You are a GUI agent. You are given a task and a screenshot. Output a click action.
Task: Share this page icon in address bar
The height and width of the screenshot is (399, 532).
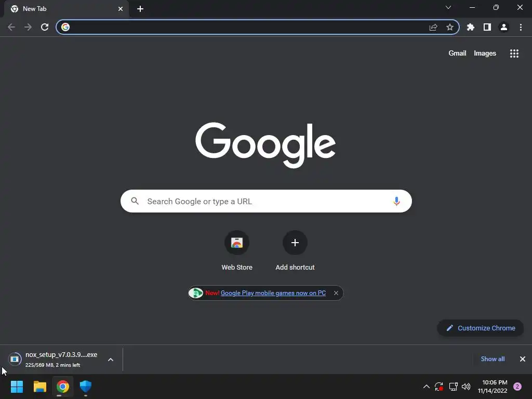[x=433, y=27]
